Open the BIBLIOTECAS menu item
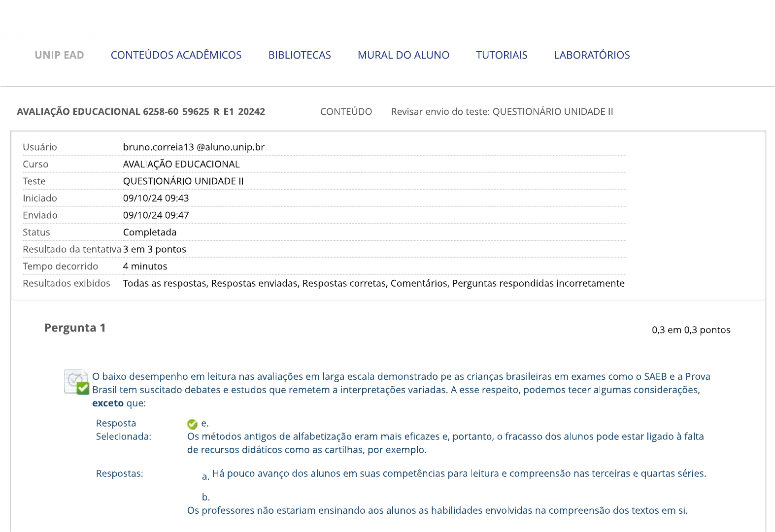 coord(300,55)
